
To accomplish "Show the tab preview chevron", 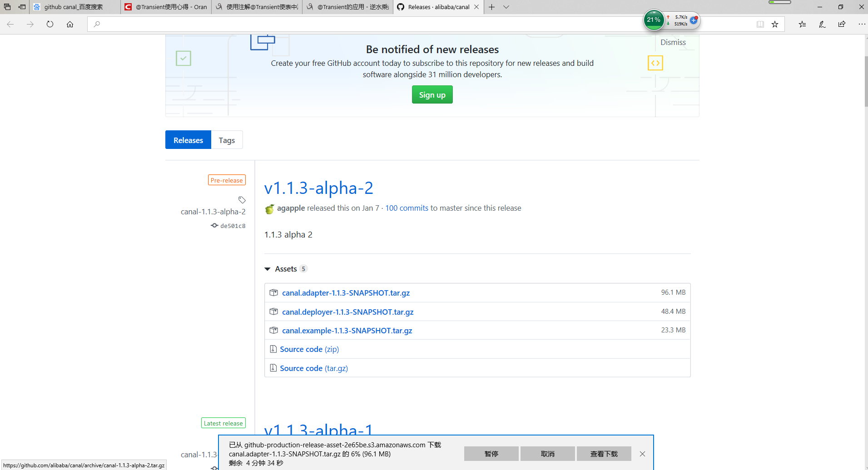I will 506,7.
